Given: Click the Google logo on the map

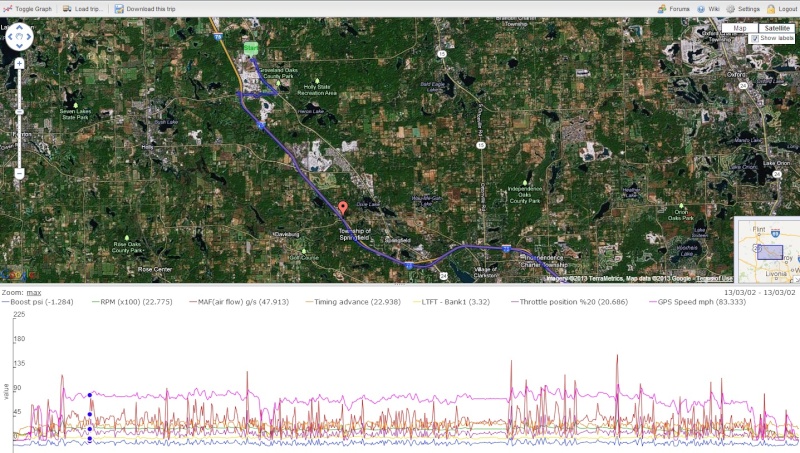Looking at the screenshot, I should [17, 275].
